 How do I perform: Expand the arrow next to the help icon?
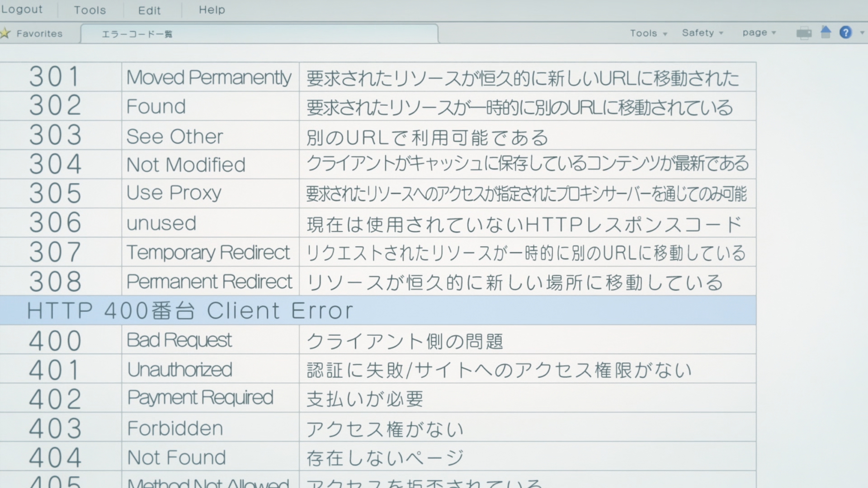pos(862,33)
